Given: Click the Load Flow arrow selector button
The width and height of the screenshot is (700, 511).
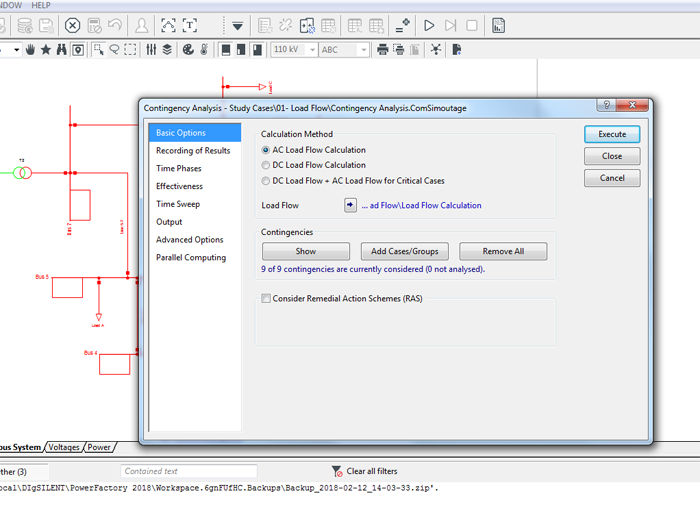Looking at the screenshot, I should [x=350, y=205].
